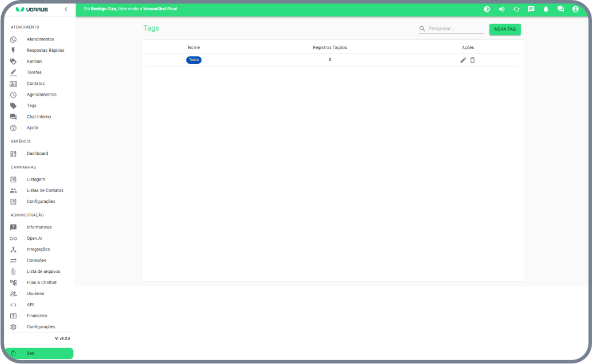Toggle dark mode with the brightness icon
The width and height of the screenshot is (592, 364).
486,9
